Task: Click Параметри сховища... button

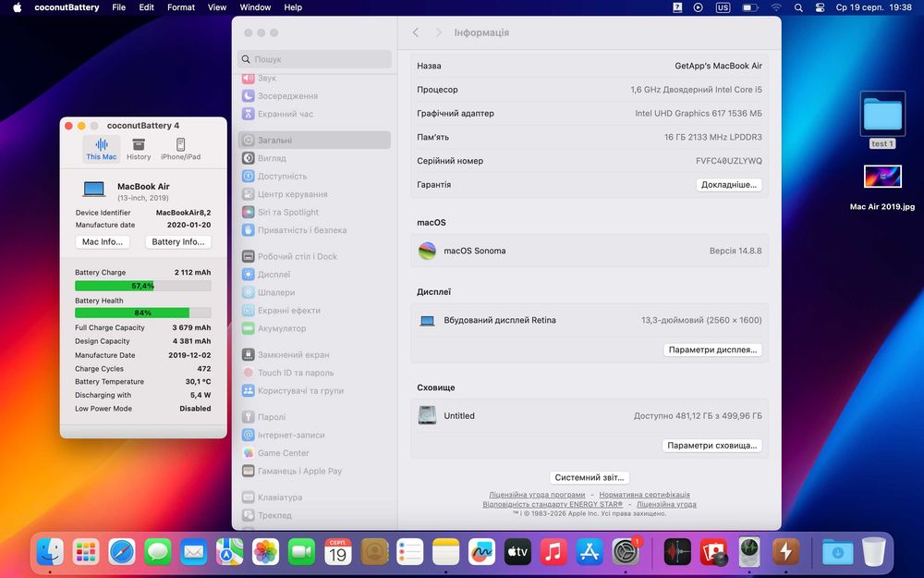Action: [x=711, y=446]
